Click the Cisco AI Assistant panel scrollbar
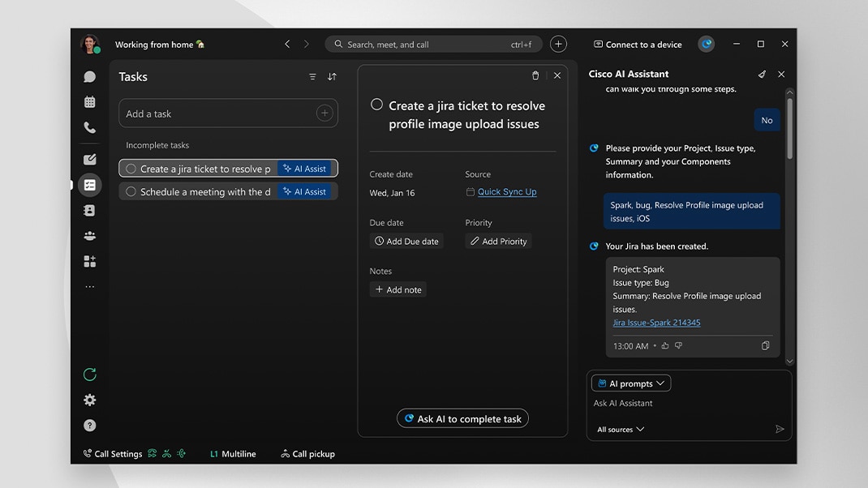The height and width of the screenshot is (488, 868). pyautogui.click(x=789, y=130)
